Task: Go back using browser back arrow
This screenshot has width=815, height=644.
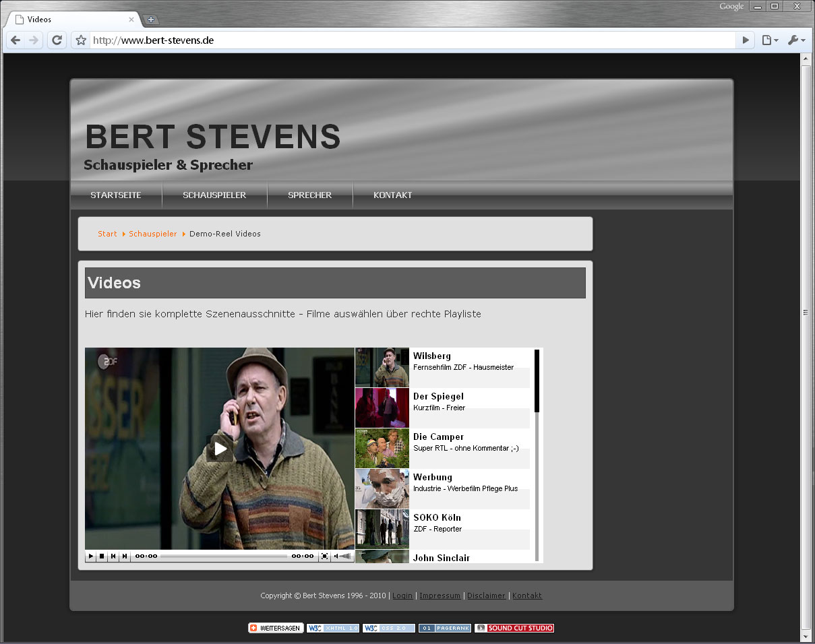Action: point(16,40)
